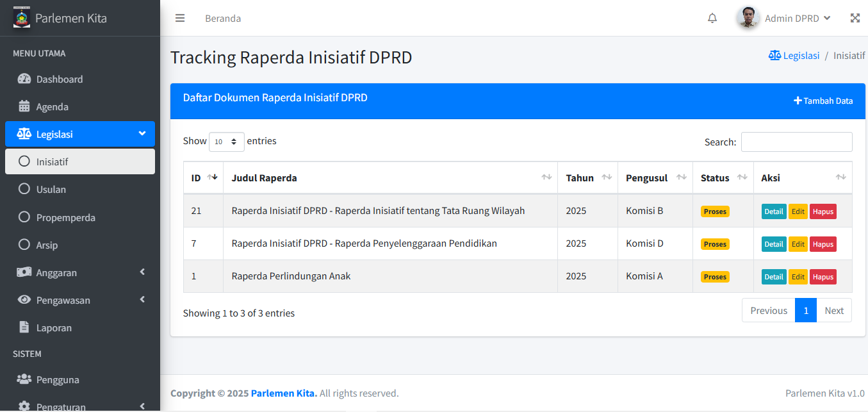The image size is (868, 412).
Task: Sort table by ID column
Action: [203, 178]
